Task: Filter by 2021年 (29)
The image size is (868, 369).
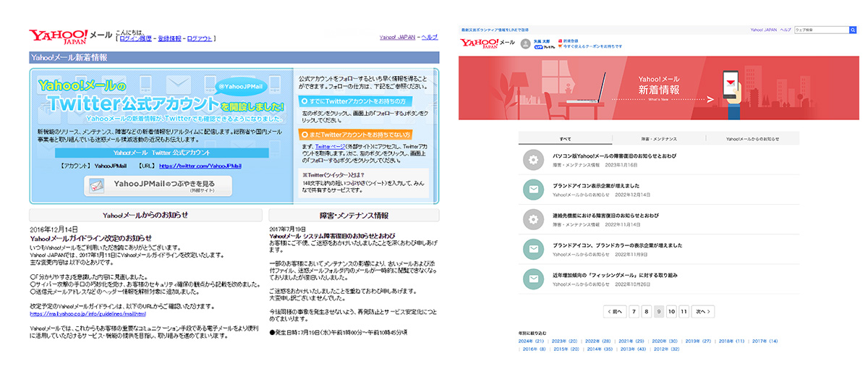Action: (x=631, y=341)
